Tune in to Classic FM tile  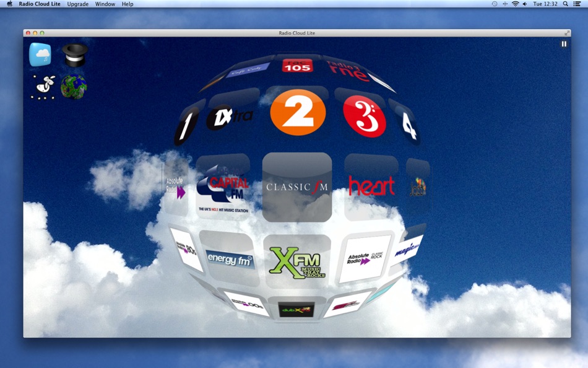click(x=297, y=187)
